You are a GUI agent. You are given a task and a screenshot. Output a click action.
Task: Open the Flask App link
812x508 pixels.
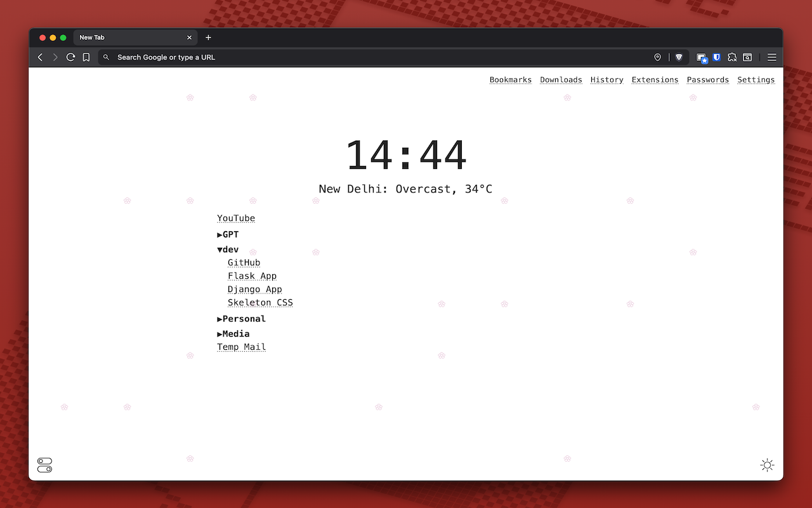click(x=252, y=276)
